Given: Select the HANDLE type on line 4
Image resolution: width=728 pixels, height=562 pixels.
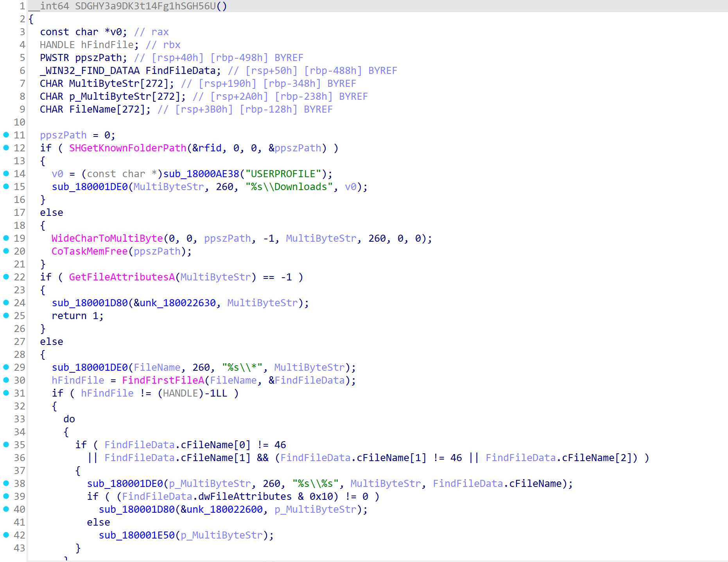Looking at the screenshot, I should click(x=57, y=45).
